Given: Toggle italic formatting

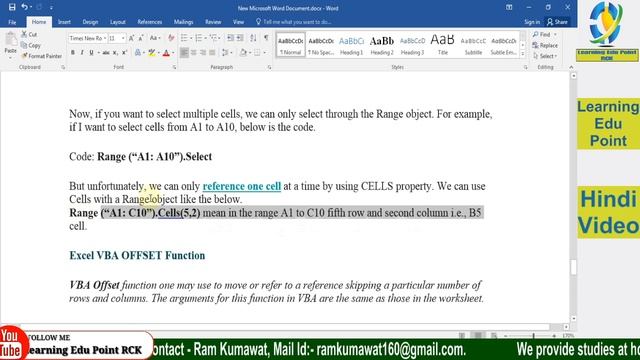Looking at the screenshot, I should tap(82, 53).
